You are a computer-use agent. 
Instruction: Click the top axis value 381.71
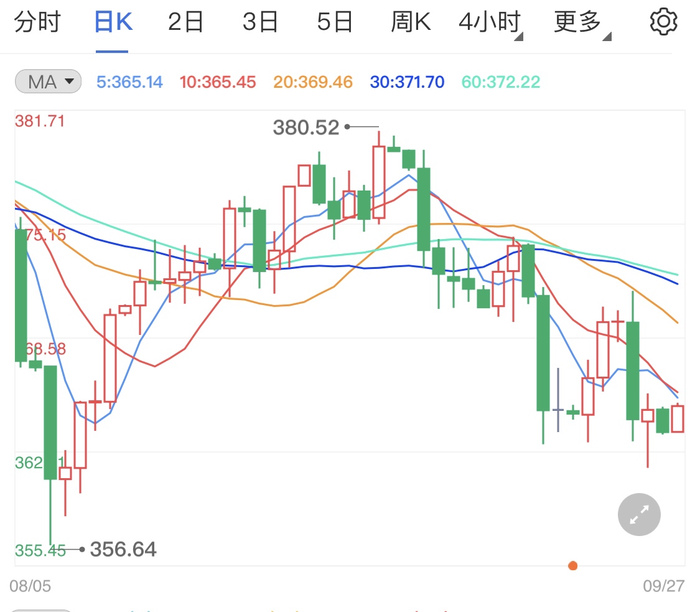[x=40, y=121]
